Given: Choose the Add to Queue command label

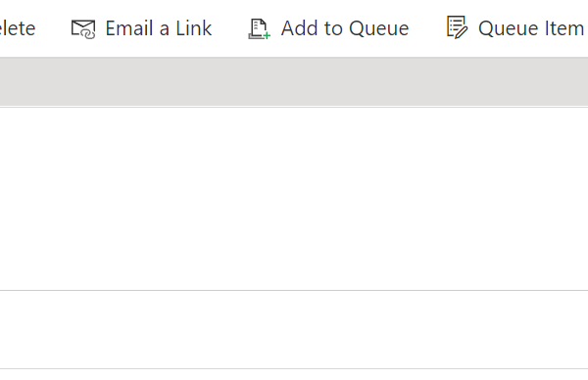Looking at the screenshot, I should point(345,28).
